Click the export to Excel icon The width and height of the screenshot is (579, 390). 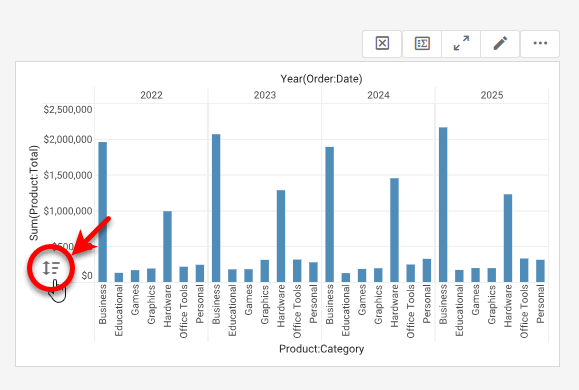tap(382, 44)
